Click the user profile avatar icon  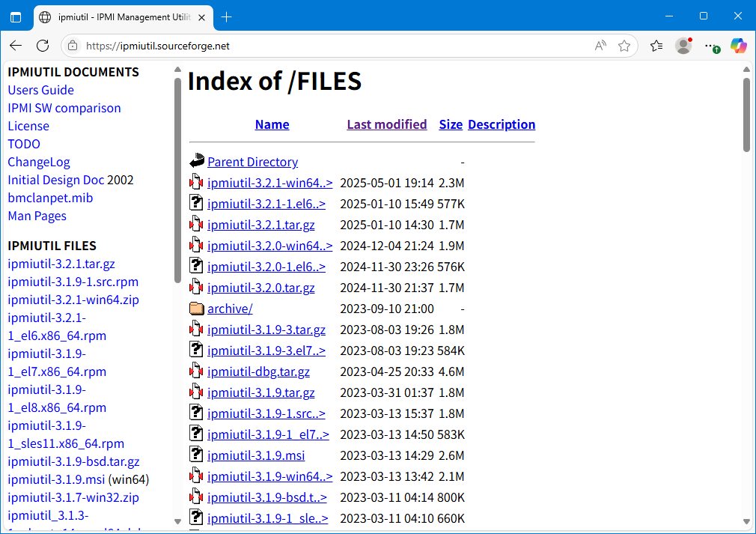(683, 46)
